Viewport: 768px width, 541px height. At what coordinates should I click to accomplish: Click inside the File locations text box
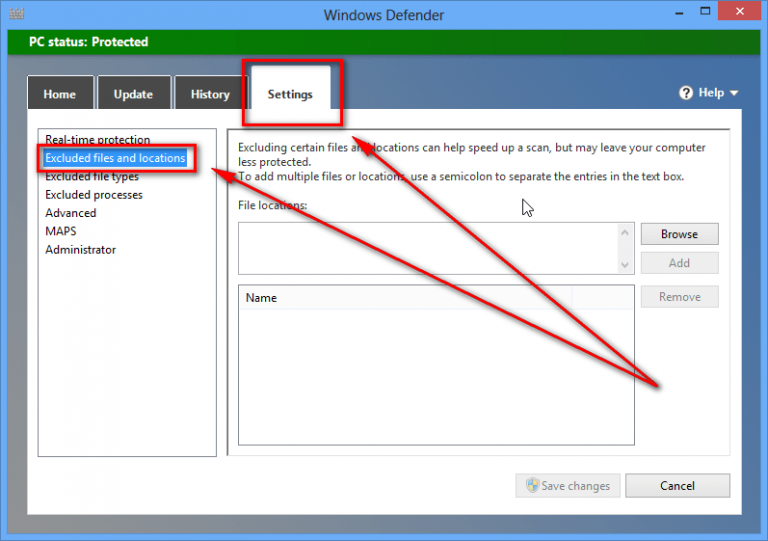click(x=427, y=248)
